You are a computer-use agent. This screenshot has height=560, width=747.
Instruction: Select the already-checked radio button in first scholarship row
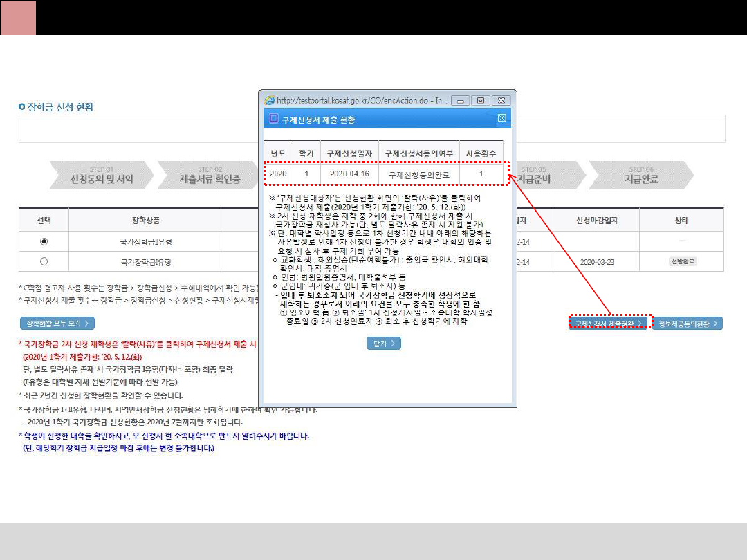pos(44,241)
